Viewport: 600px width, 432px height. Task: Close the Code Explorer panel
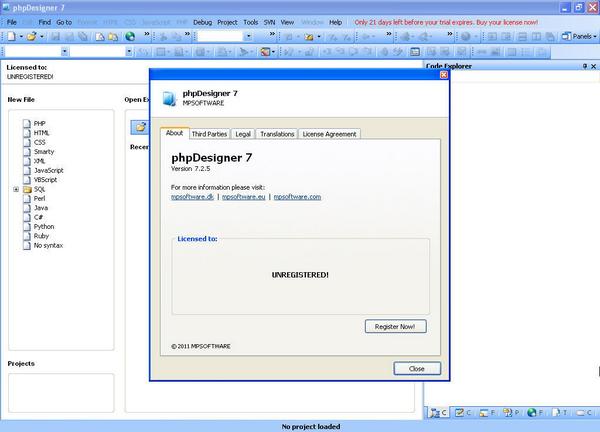pyautogui.click(x=593, y=66)
